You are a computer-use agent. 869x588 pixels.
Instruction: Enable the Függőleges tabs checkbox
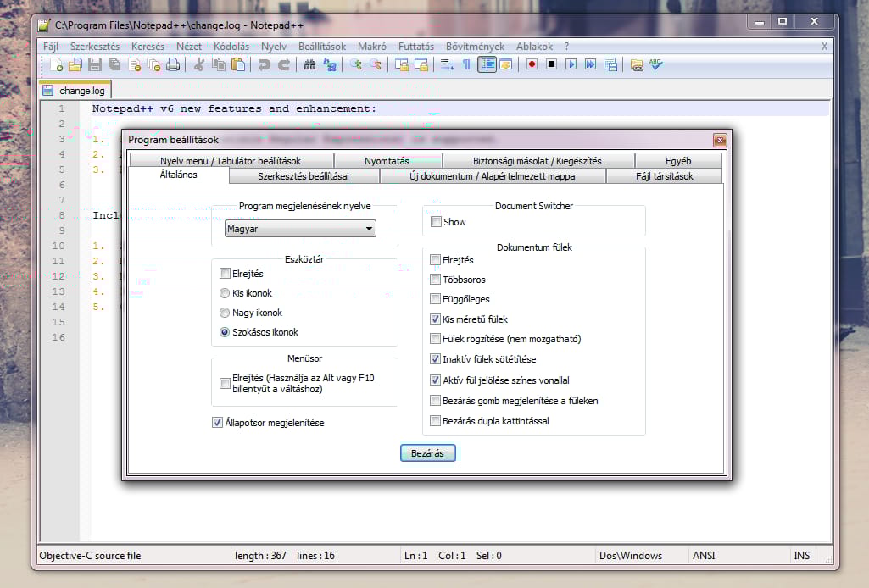point(436,299)
